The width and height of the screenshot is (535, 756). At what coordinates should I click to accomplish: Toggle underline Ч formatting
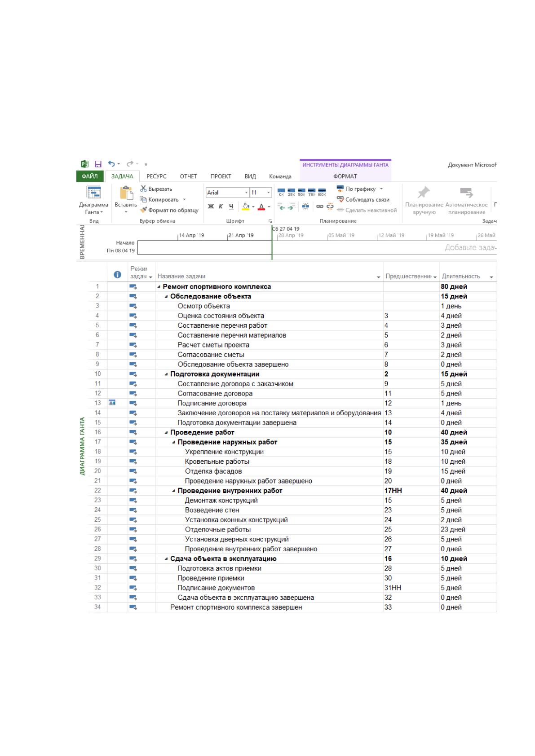[231, 207]
